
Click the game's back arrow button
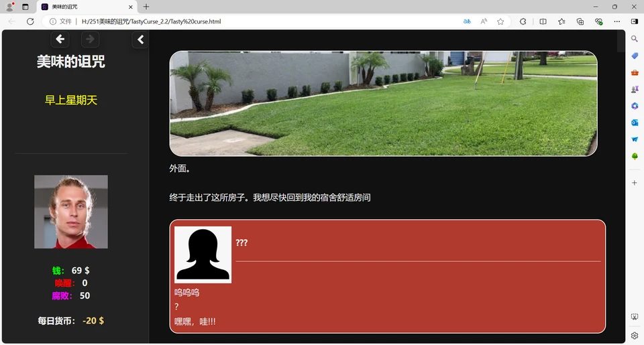(x=60, y=40)
